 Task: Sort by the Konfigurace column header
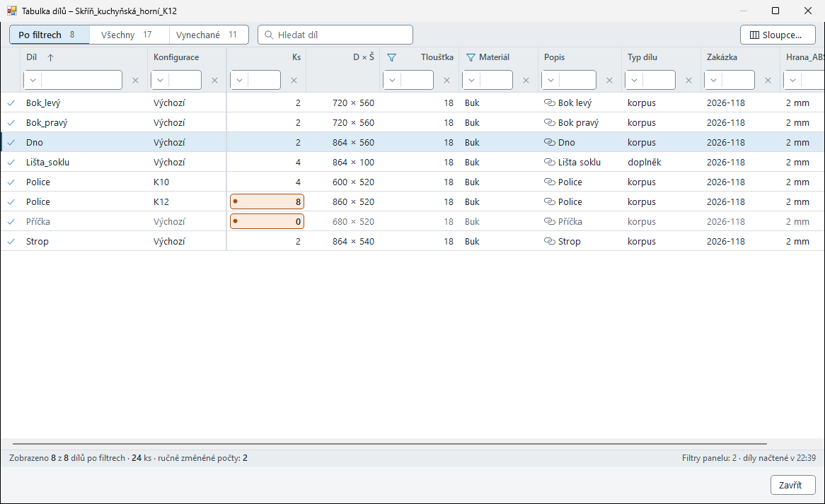click(x=176, y=57)
